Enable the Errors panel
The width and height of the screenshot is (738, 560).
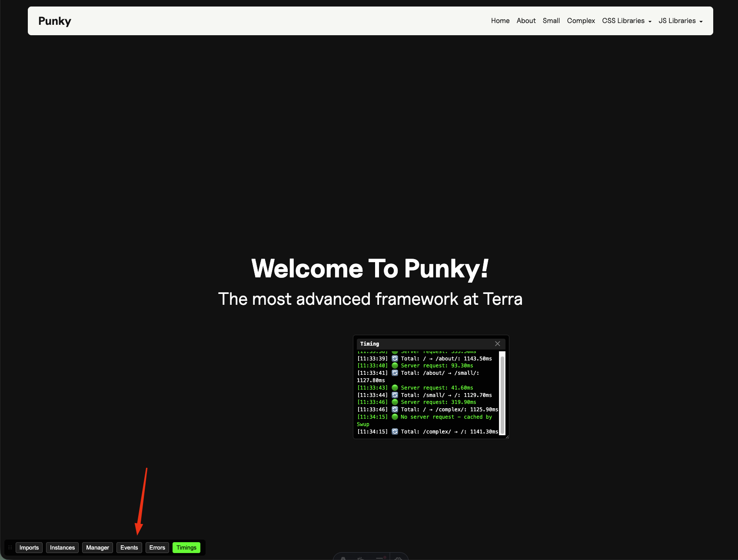point(157,547)
